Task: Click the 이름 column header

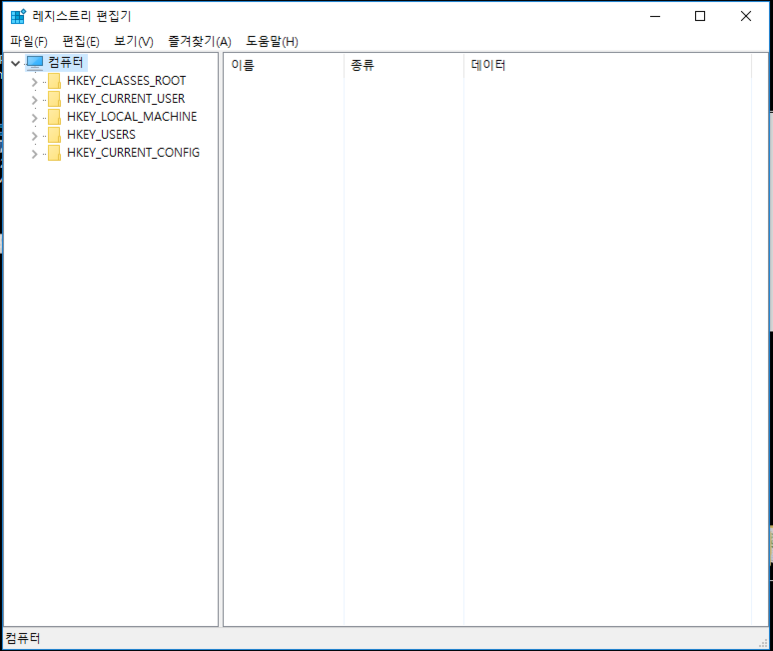Action: (x=284, y=66)
